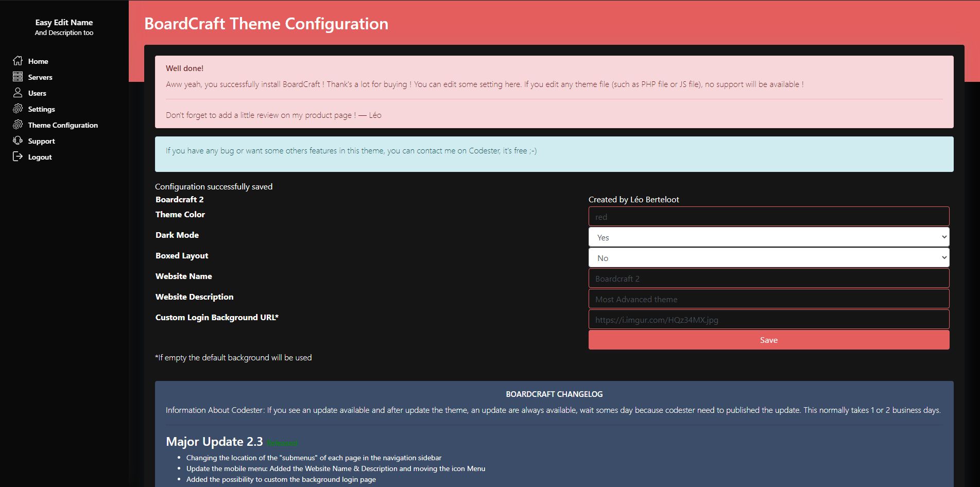Save the theme configuration
The height and width of the screenshot is (487, 980).
[769, 340]
